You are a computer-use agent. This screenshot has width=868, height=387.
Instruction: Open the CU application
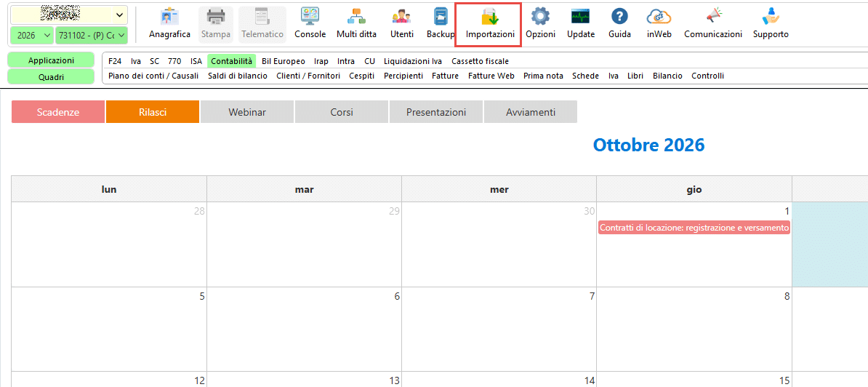[369, 61]
